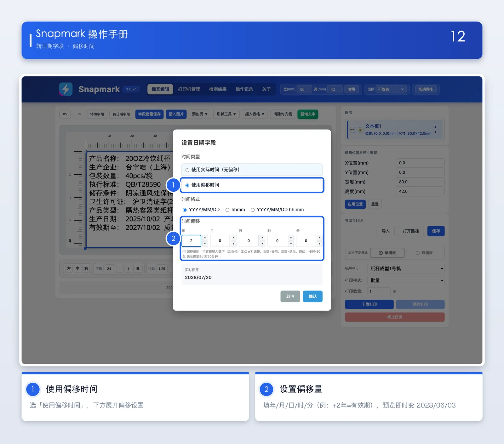504x444 pixels.
Task: Click the plus font size button
Action: 128,269
